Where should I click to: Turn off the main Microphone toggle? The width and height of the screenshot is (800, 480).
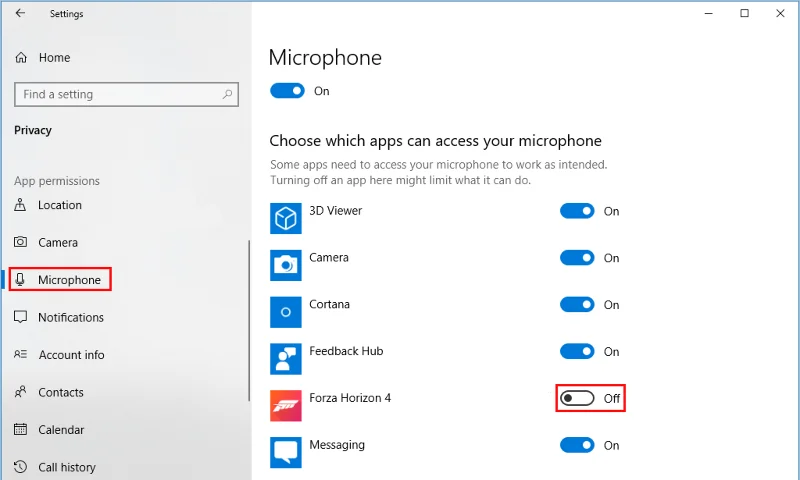(287, 91)
